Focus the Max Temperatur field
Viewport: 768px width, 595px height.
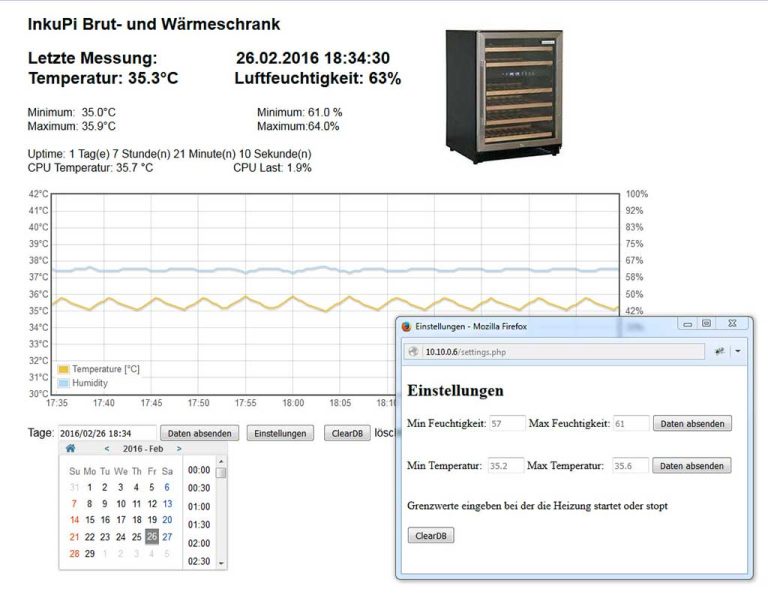click(630, 466)
